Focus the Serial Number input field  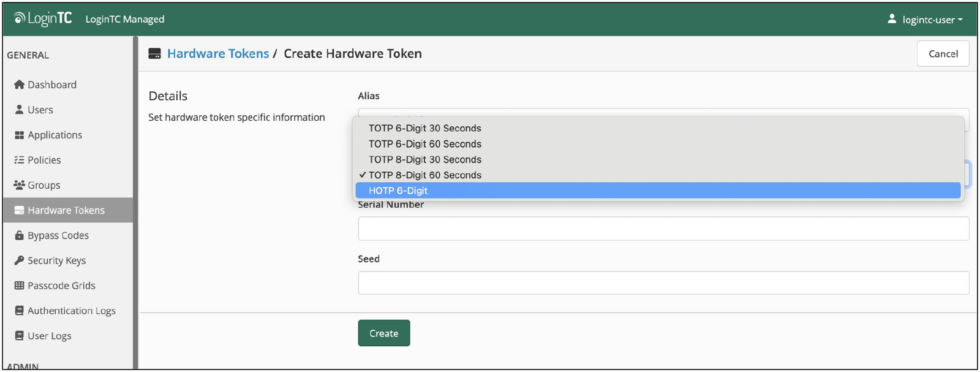tap(663, 229)
